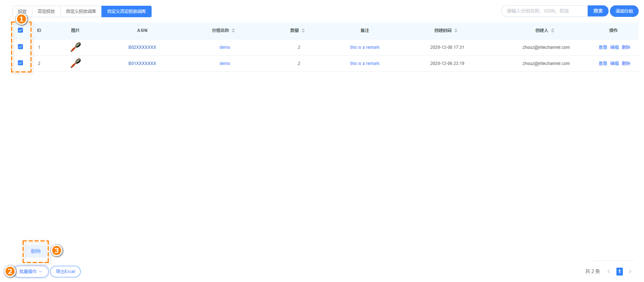This screenshot has height=282, width=644.
Task: Click 删除 for the B02XXXXXXX row
Action: point(626,47)
